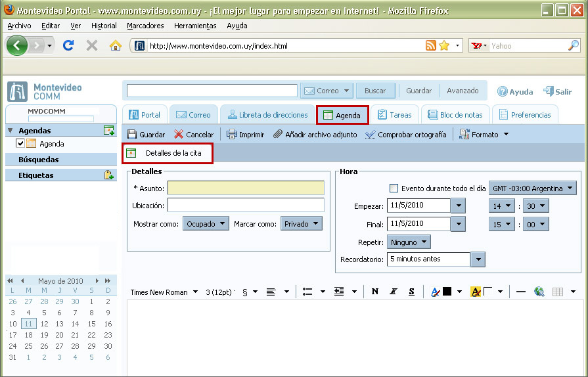Open the 'Mostrar como' Ocupado dropdown
The height and width of the screenshot is (377, 588).
tap(206, 224)
